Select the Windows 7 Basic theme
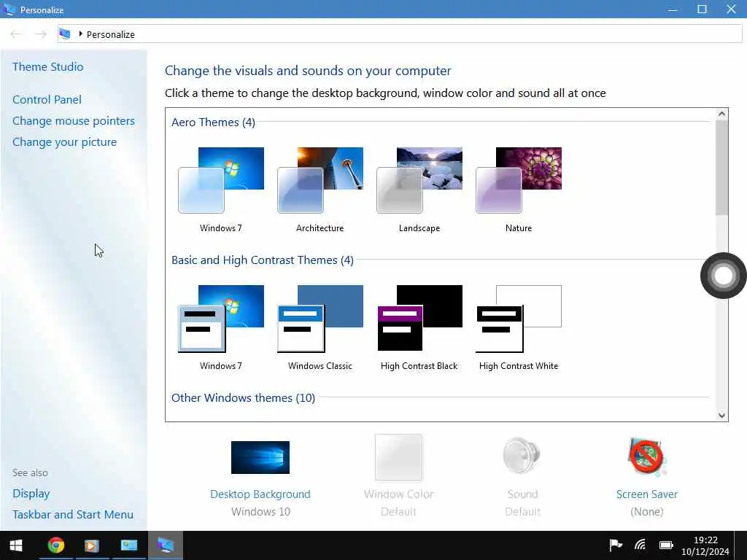The height and width of the screenshot is (560, 747). pyautogui.click(x=221, y=327)
